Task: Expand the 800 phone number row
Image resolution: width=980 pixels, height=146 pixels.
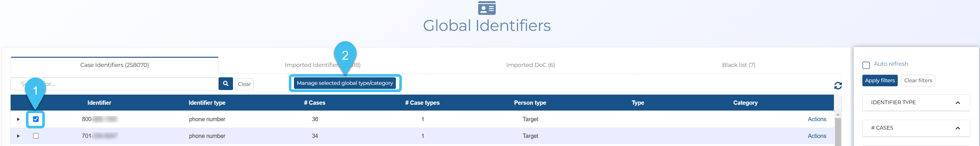Action: tap(18, 119)
